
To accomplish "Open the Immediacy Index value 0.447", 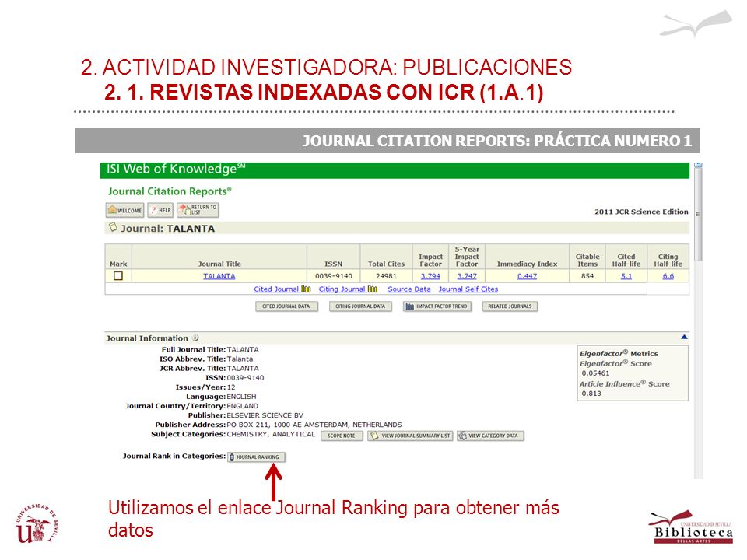I will coord(527,275).
